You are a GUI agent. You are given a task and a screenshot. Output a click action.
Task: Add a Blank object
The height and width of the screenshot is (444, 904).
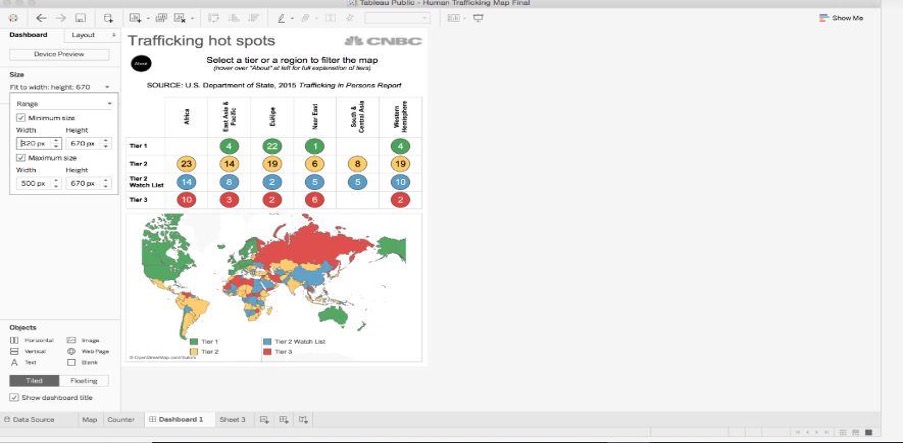pyautogui.click(x=82, y=363)
